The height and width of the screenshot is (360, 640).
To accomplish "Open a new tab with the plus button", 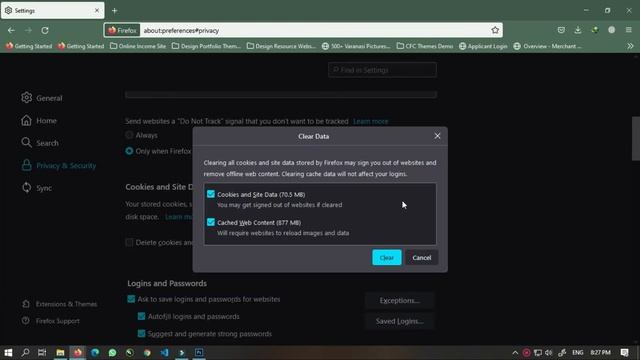I will 115,11.
